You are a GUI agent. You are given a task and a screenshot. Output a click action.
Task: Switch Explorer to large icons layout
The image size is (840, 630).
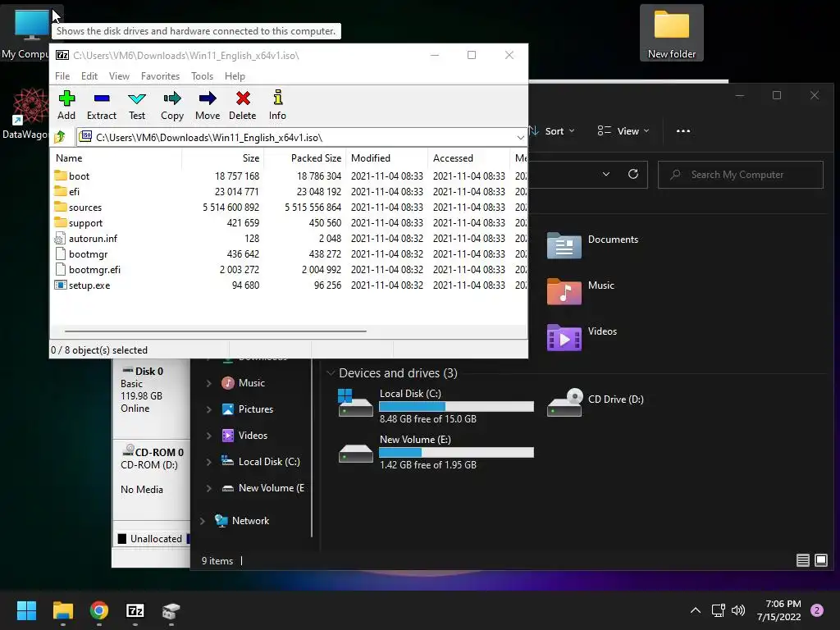pos(820,560)
